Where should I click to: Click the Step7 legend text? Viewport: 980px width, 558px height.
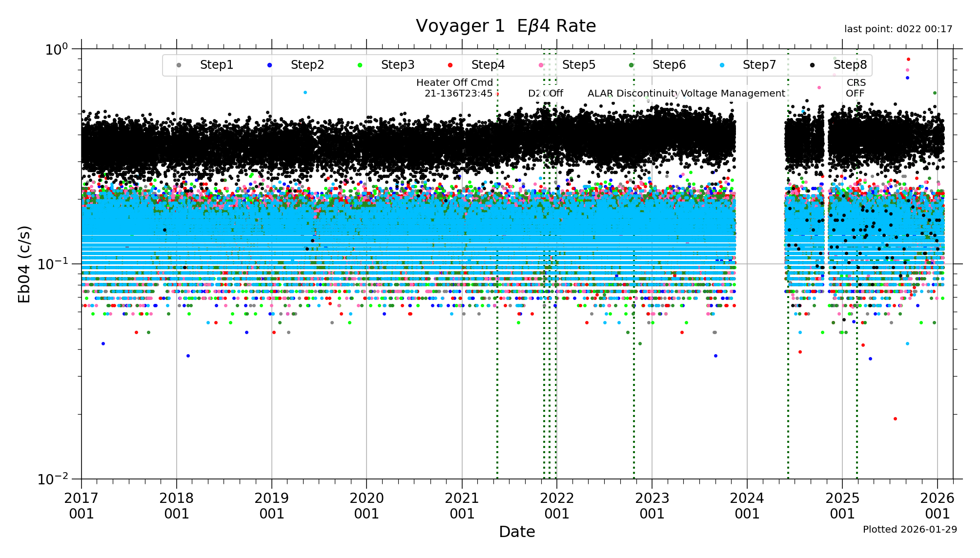pos(759,65)
